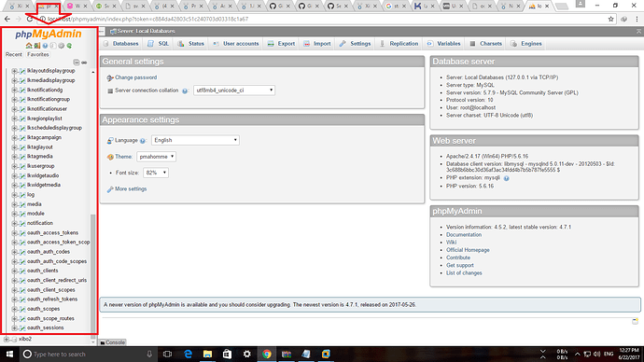The image size is (644, 362).
Task: Reload navigation panel with green refresh icon
Action: pyautogui.click(x=69, y=46)
